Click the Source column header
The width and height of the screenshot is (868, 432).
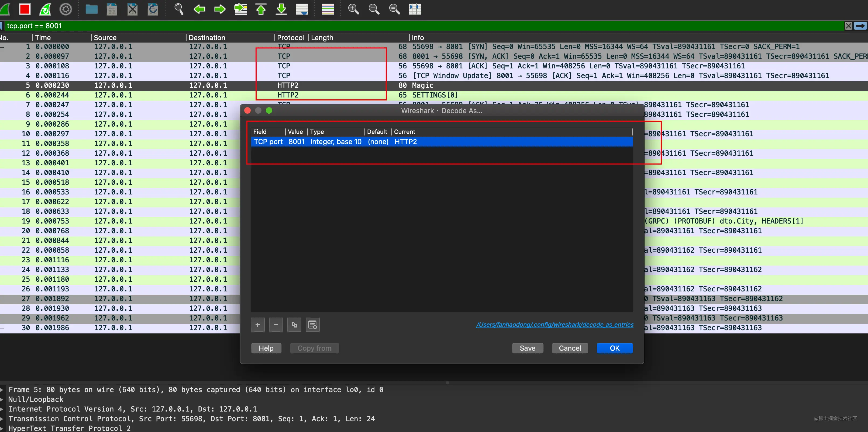click(x=139, y=38)
